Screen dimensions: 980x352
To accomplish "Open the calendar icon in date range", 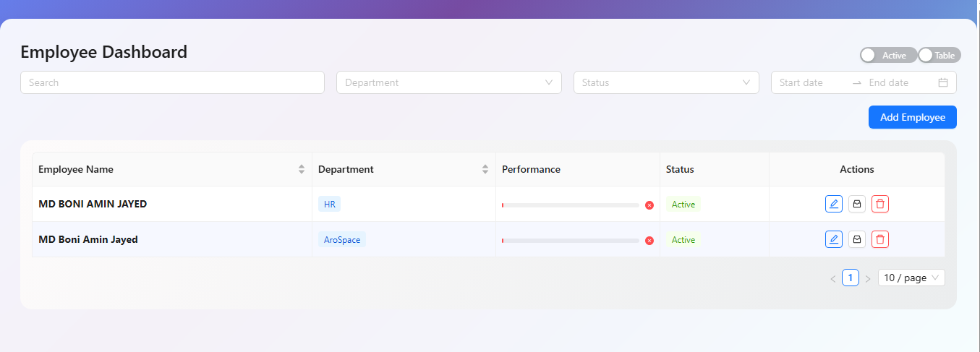I will (x=942, y=82).
